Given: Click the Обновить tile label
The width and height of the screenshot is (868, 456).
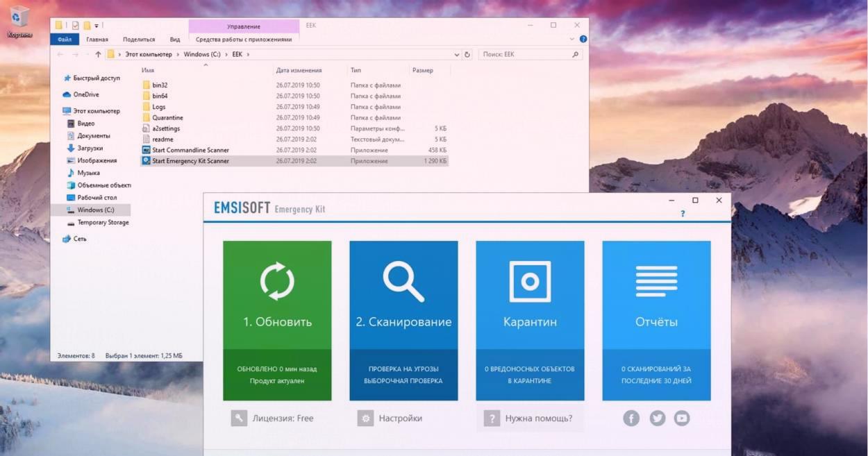Looking at the screenshot, I should point(277,322).
